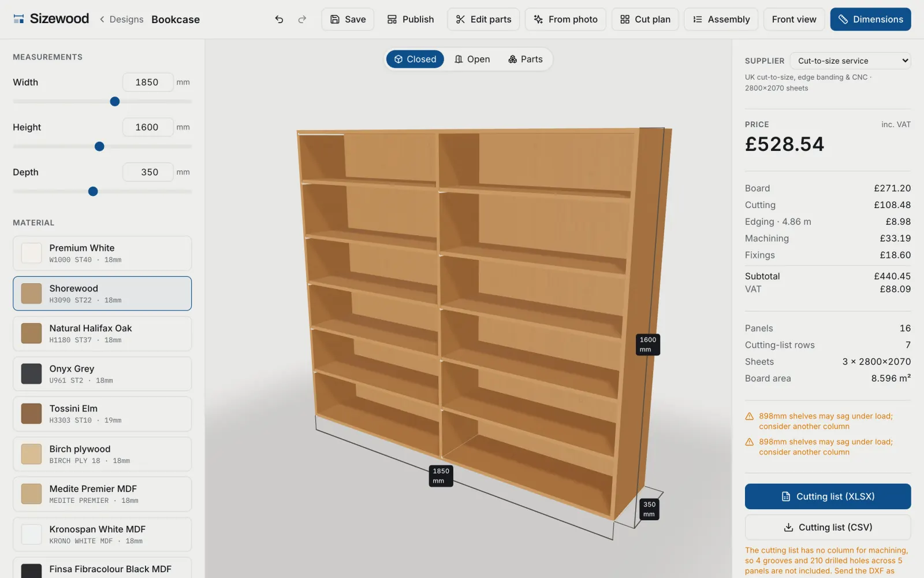Click the Cutting £108.48 row
This screenshot has width=924, height=578.
(x=828, y=205)
